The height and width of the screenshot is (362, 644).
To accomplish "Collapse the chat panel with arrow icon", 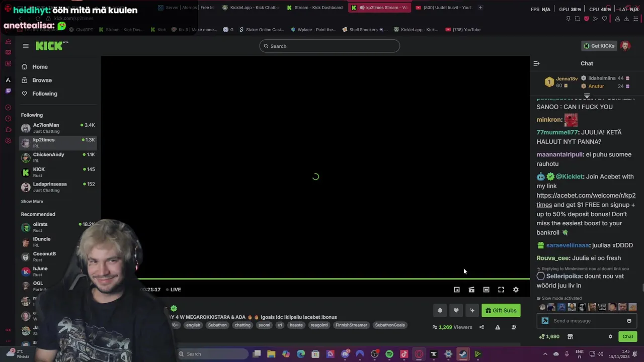I will pos(536,63).
